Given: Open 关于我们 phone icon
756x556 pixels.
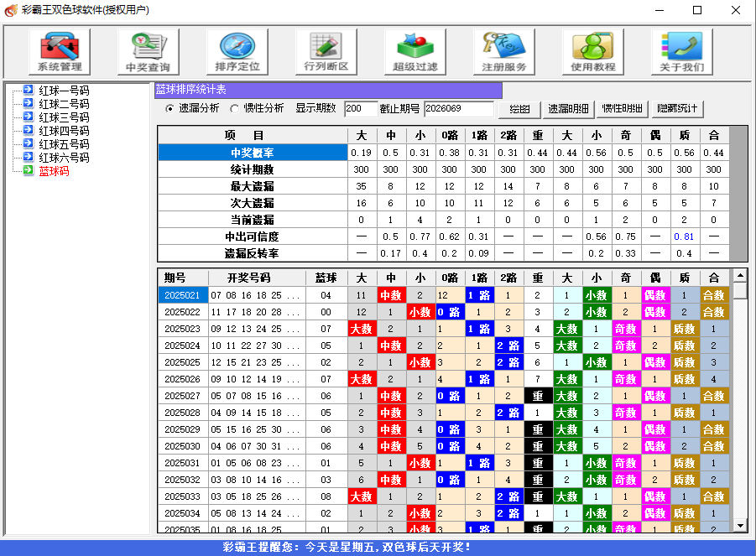Looking at the screenshot, I should 682,51.
